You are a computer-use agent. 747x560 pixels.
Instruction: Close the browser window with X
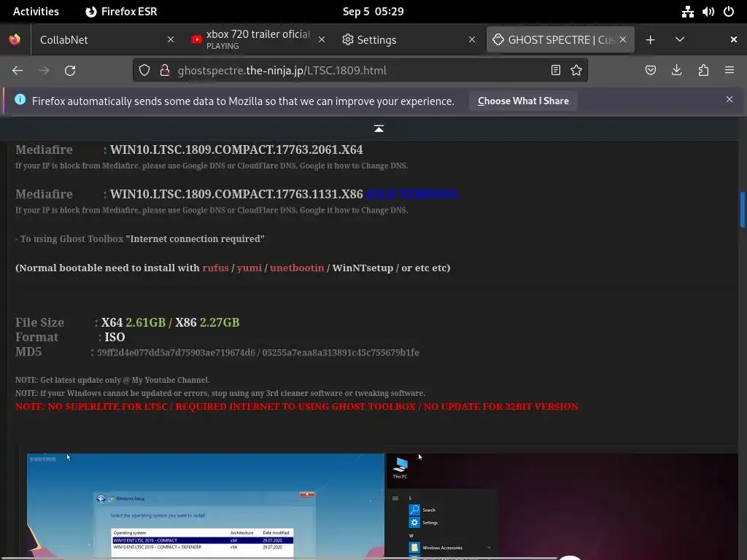pos(734,39)
